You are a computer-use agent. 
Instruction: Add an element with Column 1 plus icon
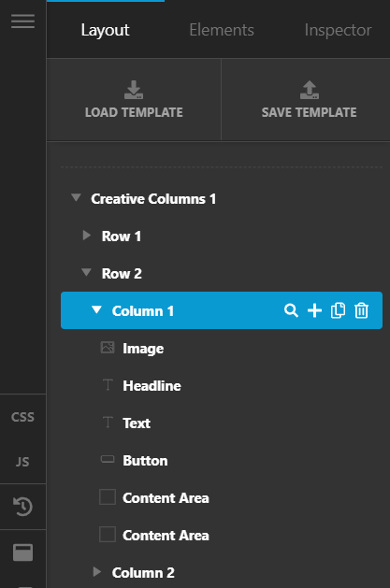pyautogui.click(x=314, y=310)
